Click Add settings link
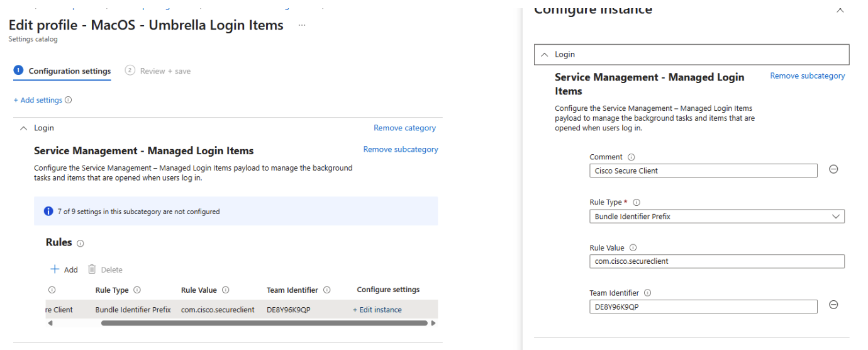The width and height of the screenshot is (868, 350). (38, 100)
